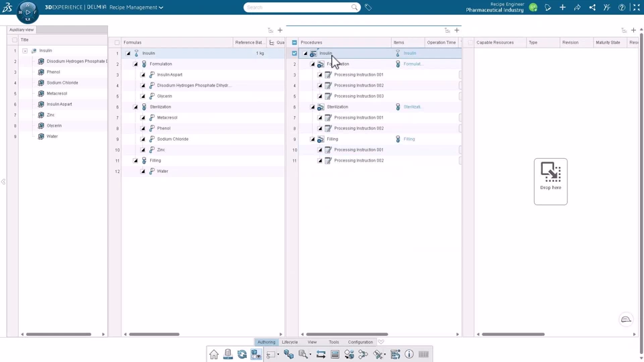Click the database save icon in toolbar
The height and width of the screenshot is (362, 644).
coord(228,354)
